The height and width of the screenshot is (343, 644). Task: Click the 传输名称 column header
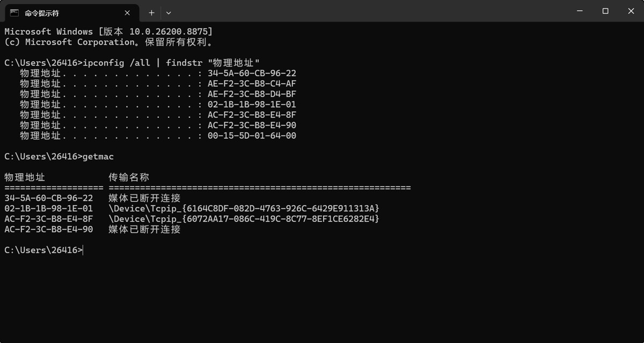pyautogui.click(x=129, y=177)
